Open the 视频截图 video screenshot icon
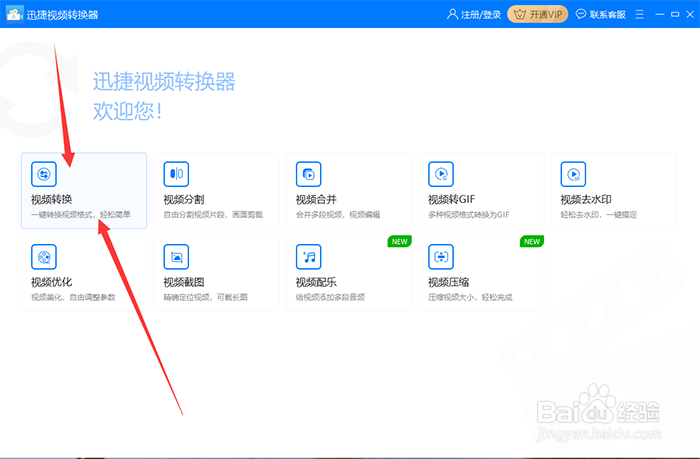Image resolution: width=700 pixels, height=459 pixels. [x=176, y=257]
